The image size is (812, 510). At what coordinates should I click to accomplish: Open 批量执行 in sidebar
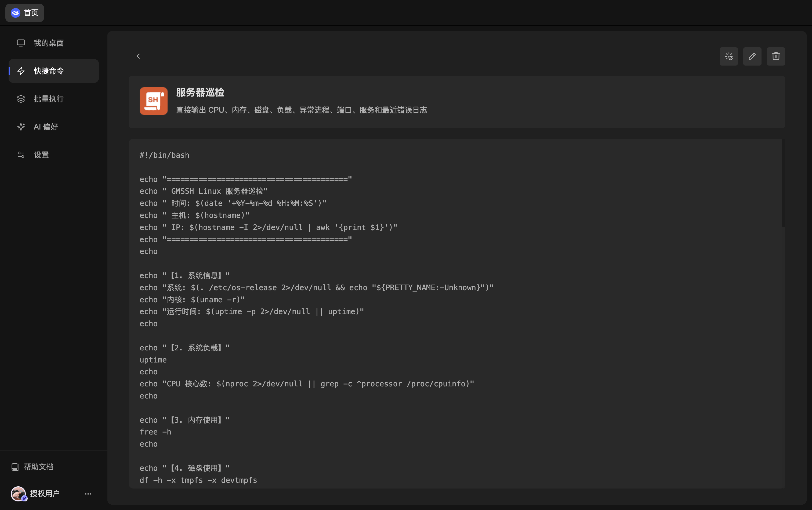[54, 99]
